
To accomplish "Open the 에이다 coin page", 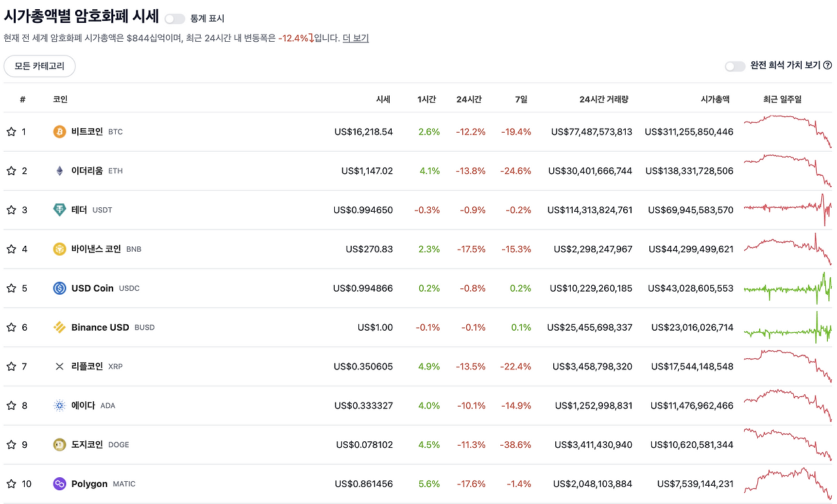I will pos(83,406).
